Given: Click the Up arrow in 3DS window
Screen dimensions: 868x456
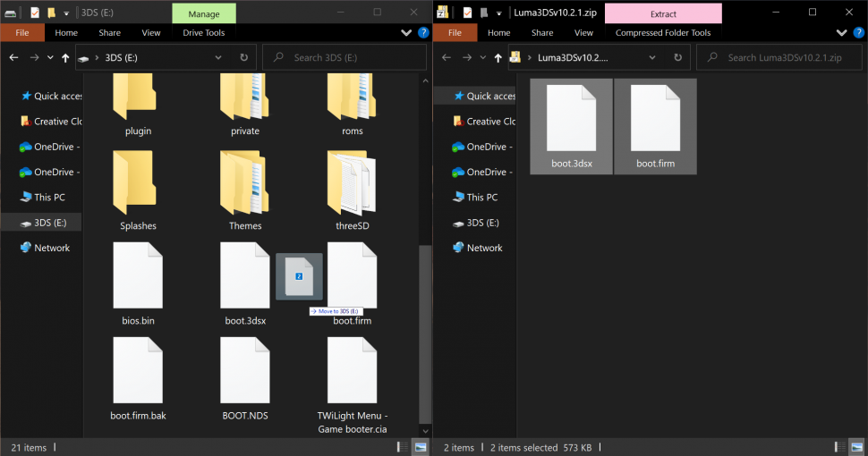Looking at the screenshot, I should (65, 57).
